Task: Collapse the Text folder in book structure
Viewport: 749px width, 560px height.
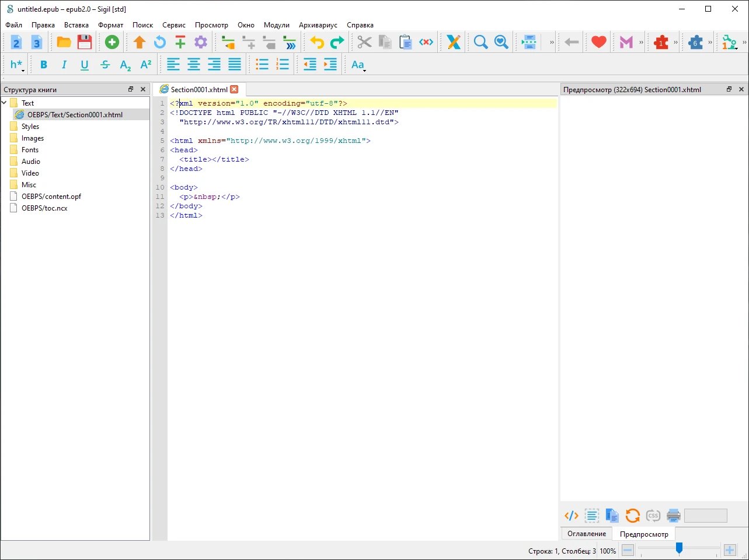Action: point(5,103)
